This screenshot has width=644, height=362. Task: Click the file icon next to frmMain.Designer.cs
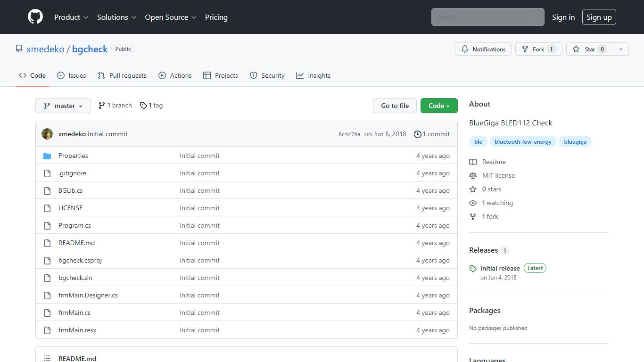click(x=47, y=295)
